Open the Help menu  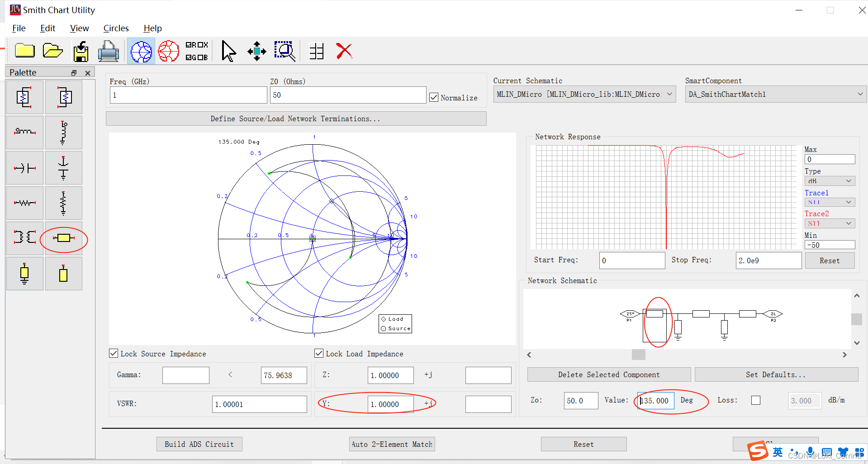click(x=153, y=28)
